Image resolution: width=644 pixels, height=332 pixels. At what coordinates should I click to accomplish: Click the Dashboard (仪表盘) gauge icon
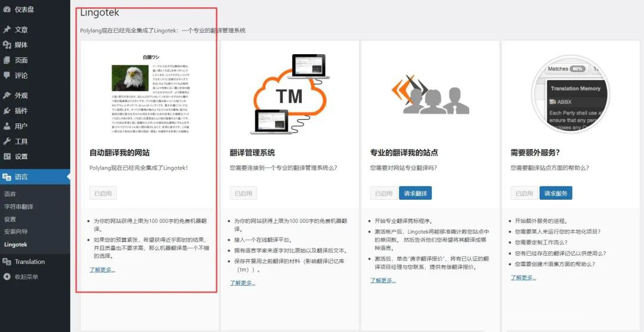tap(7, 10)
